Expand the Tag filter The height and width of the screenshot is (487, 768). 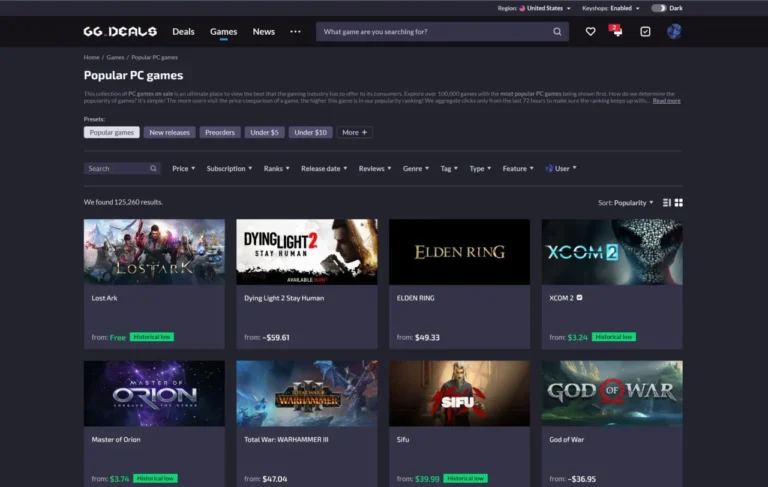point(449,169)
